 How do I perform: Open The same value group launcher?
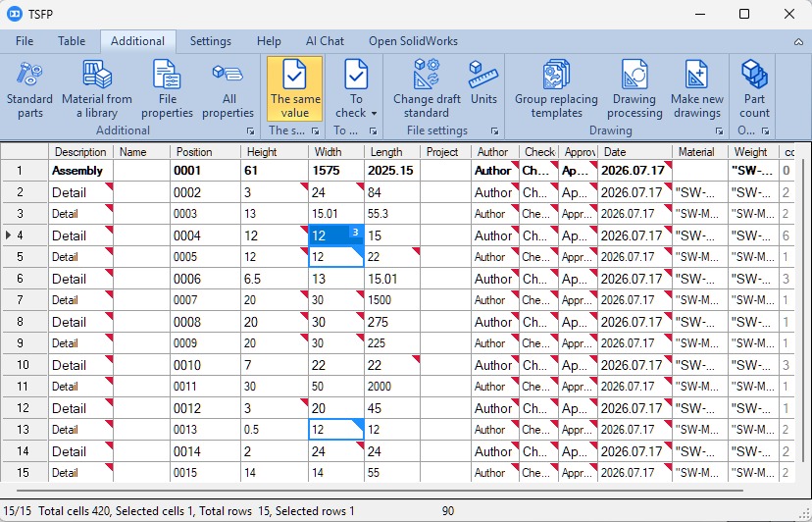[x=316, y=131]
